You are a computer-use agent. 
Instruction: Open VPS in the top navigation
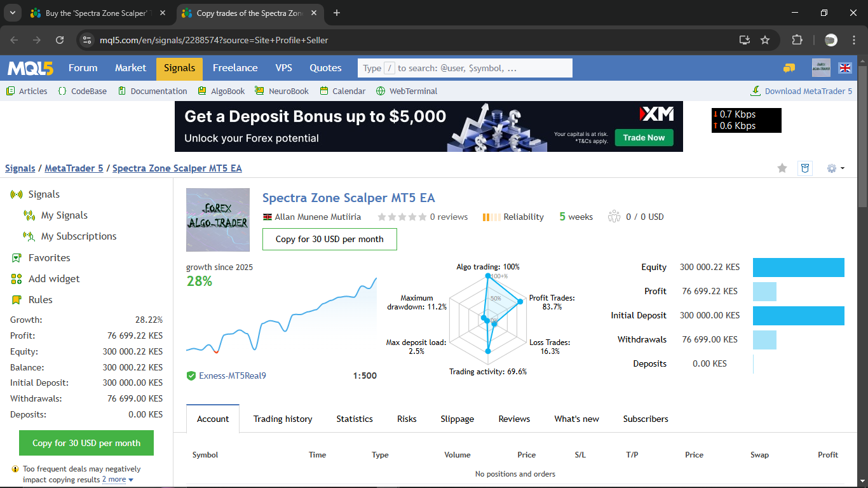click(284, 68)
